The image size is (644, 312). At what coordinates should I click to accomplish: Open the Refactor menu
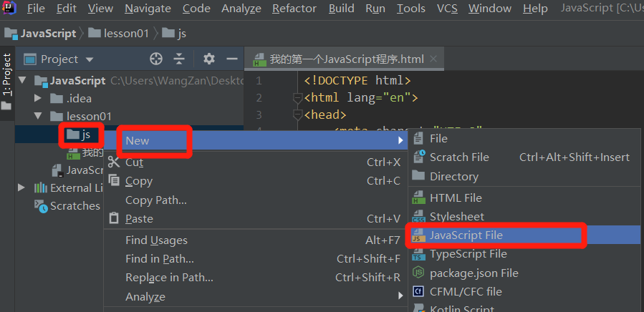tap(294, 8)
